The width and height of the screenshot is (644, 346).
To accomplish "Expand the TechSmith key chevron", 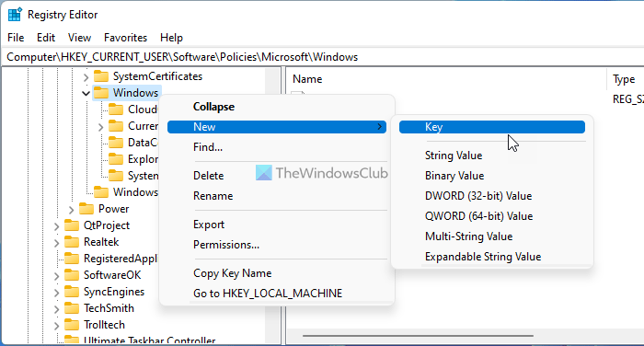I will point(56,309).
